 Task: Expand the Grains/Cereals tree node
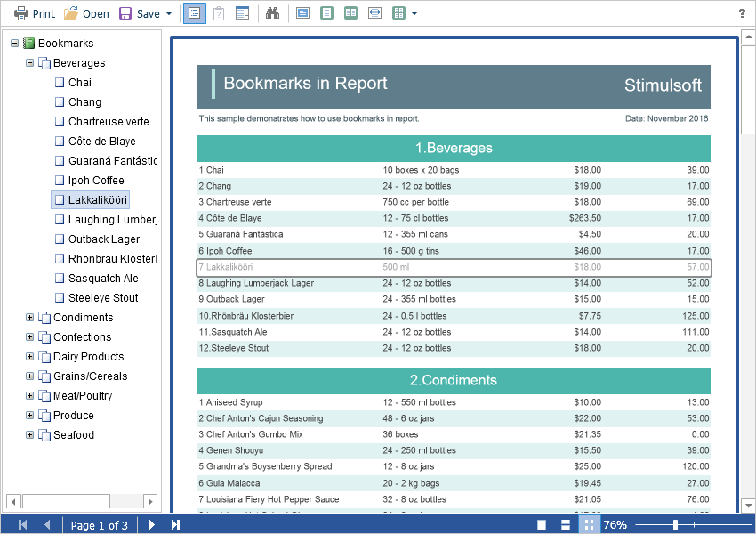click(x=30, y=376)
